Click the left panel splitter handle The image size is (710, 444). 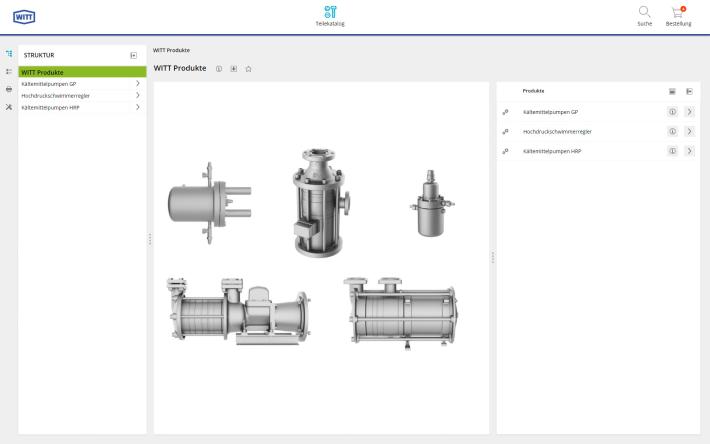click(x=150, y=239)
